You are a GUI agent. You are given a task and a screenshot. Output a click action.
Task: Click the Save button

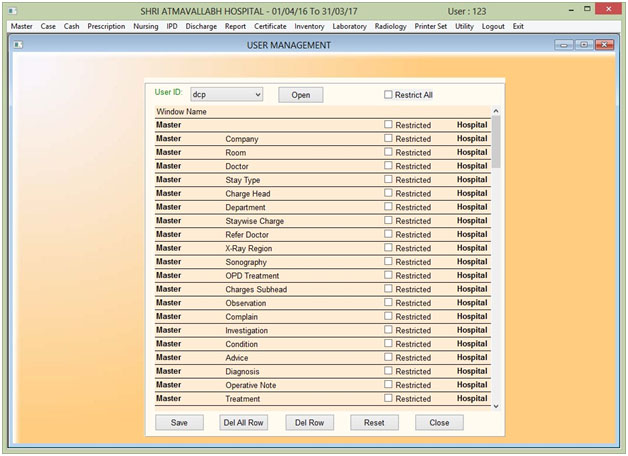coord(179,423)
